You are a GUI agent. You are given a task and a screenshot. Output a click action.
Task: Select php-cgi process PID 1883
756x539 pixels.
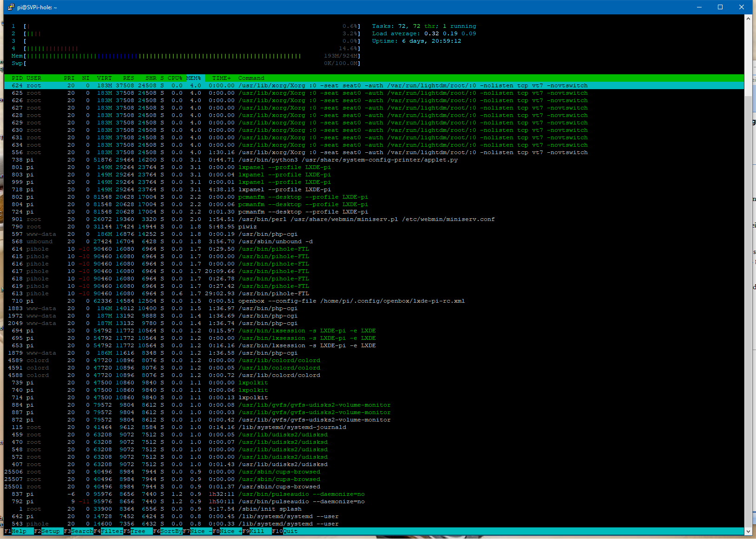click(x=374, y=308)
